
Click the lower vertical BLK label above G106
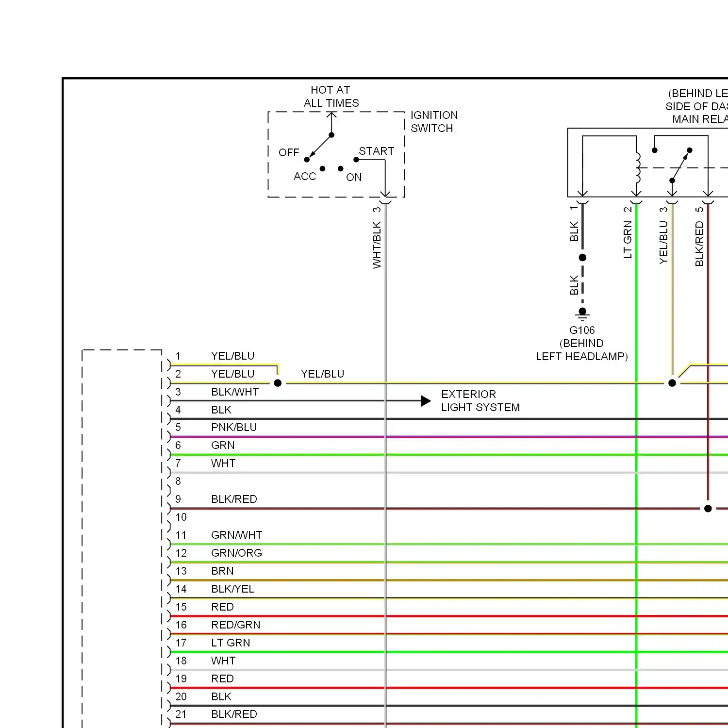click(575, 285)
